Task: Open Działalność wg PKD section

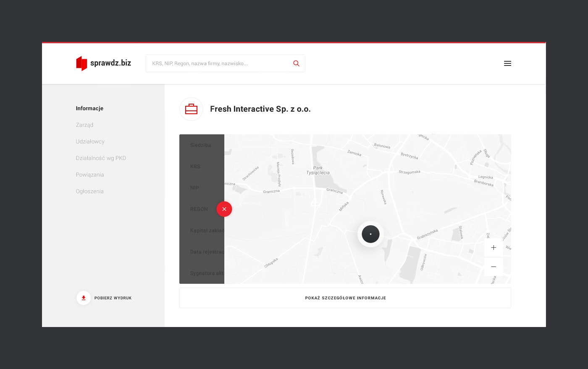Action: [x=101, y=158]
